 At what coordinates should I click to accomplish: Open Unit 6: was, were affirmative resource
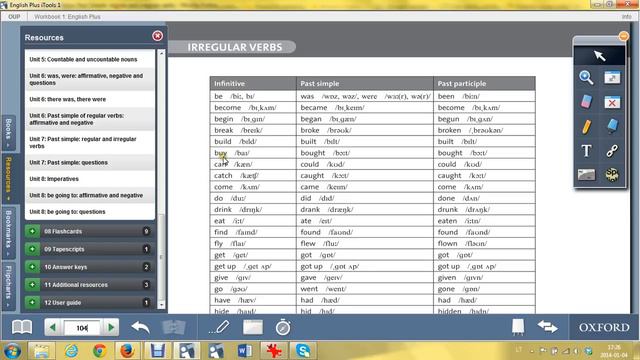pyautogui.click(x=90, y=79)
